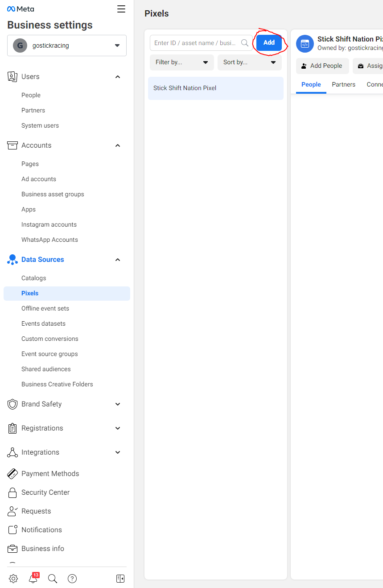This screenshot has width=383, height=588.
Task: Open the Filter by dropdown
Action: (x=182, y=62)
